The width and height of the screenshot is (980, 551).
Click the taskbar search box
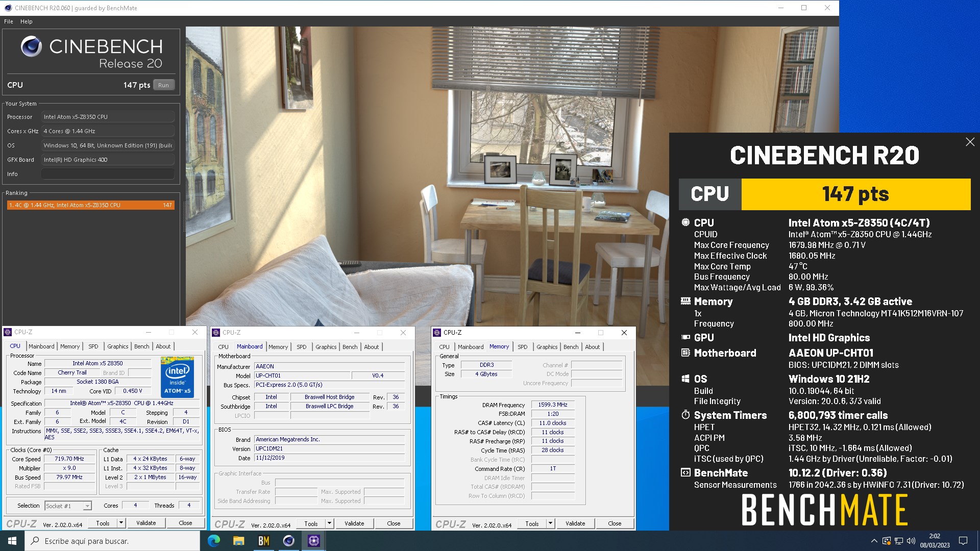click(112, 541)
